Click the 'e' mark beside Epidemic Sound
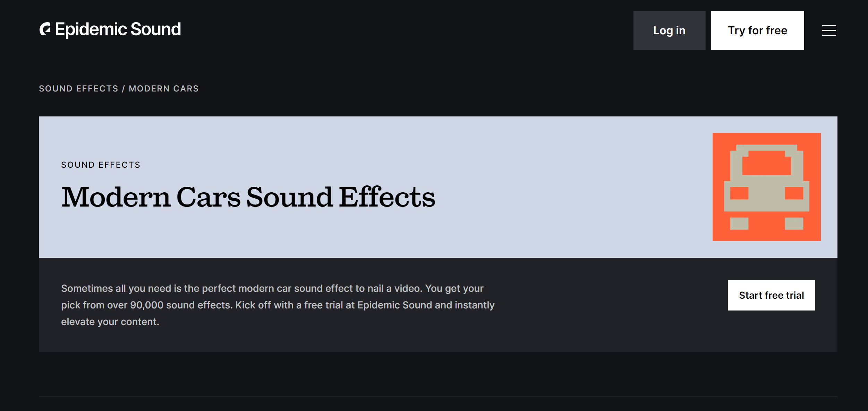 pos(45,29)
